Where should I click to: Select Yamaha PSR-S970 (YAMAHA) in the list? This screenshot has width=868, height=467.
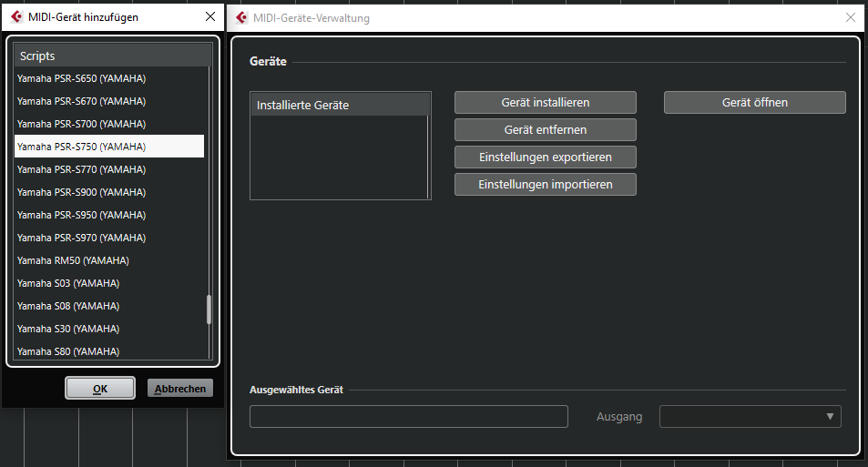tap(109, 238)
